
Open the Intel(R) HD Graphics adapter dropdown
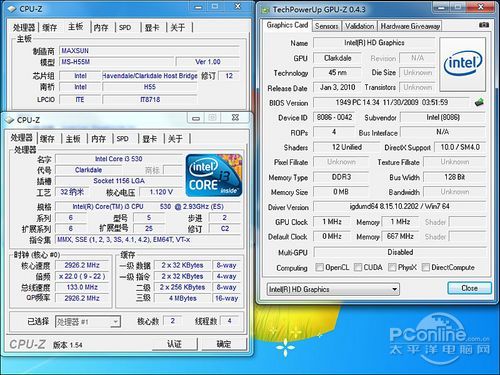[333, 289]
